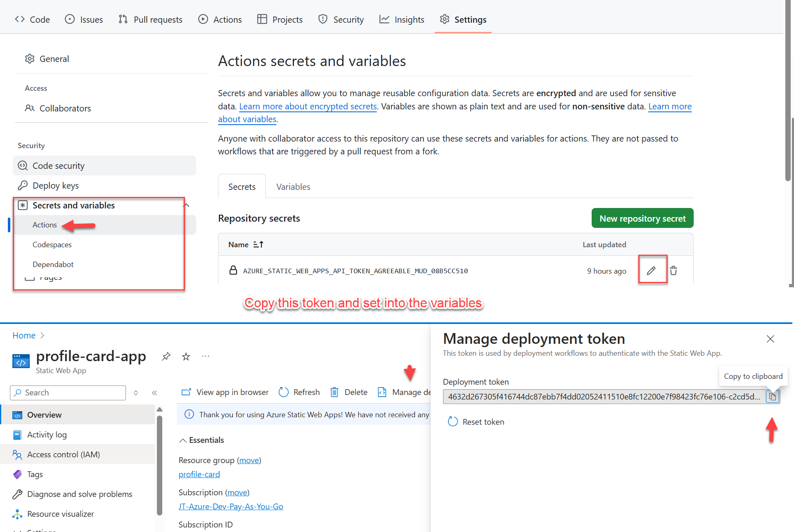
Task: Click the trash delete secret icon
Action: click(673, 271)
